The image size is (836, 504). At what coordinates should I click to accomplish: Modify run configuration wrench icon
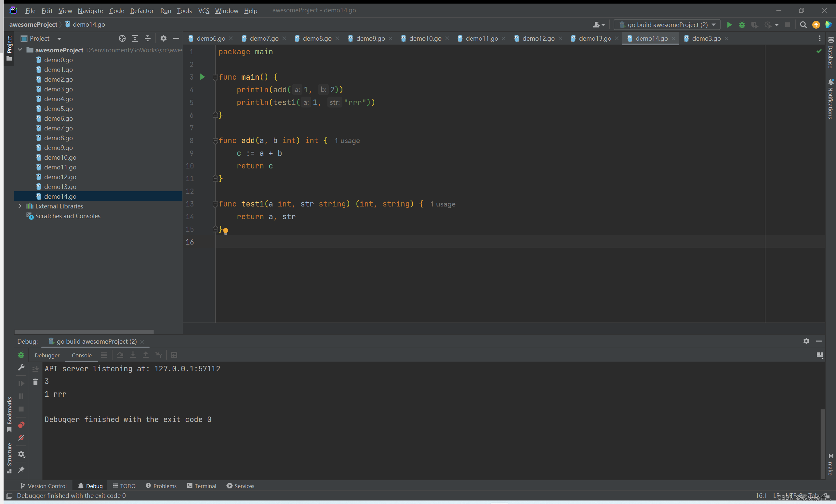coord(21,367)
